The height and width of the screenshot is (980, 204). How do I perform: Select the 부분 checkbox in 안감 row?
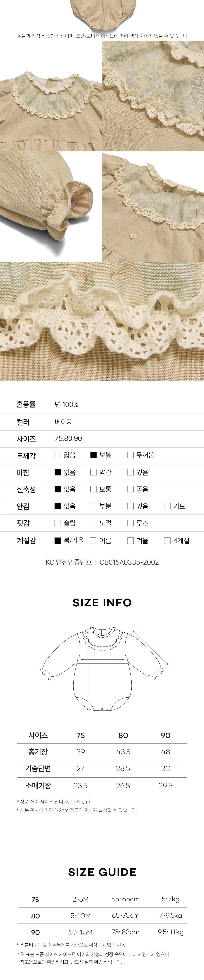point(93,506)
